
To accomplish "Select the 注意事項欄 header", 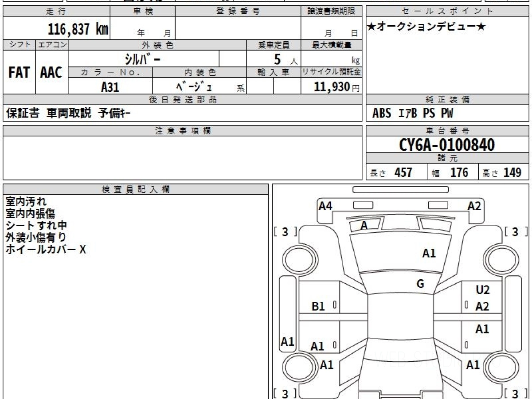I will (183, 130).
